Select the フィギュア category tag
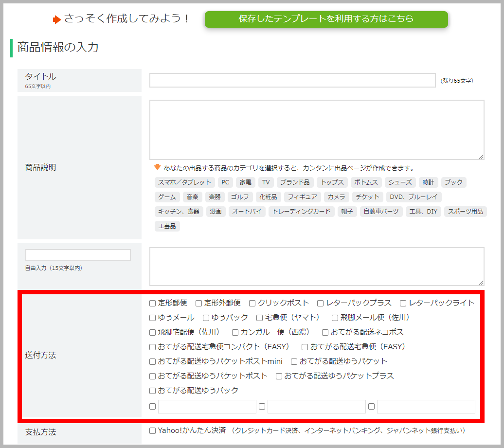Viewport: 504px width, 448px height. [303, 197]
